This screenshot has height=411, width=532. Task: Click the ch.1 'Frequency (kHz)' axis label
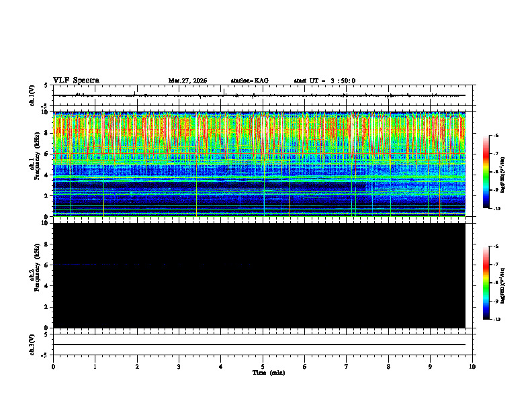click(x=38, y=156)
